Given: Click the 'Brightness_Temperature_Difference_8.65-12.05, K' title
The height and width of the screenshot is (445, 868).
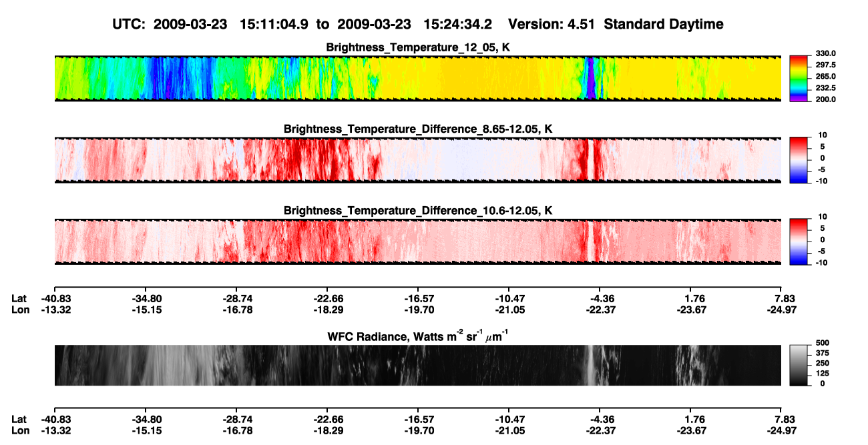Looking at the screenshot, I should point(418,129).
